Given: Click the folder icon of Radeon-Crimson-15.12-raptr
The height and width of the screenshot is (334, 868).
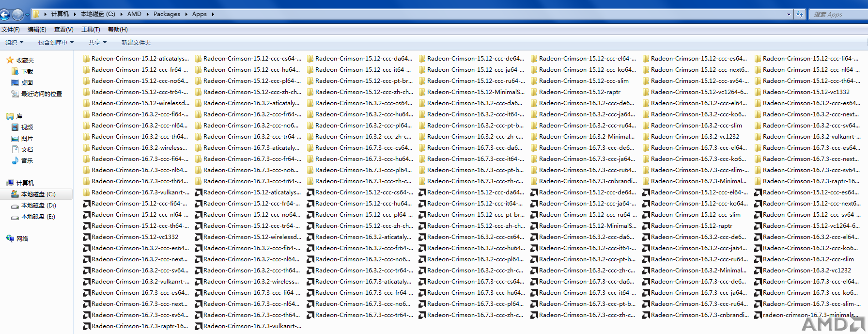Looking at the screenshot, I should coord(534,92).
